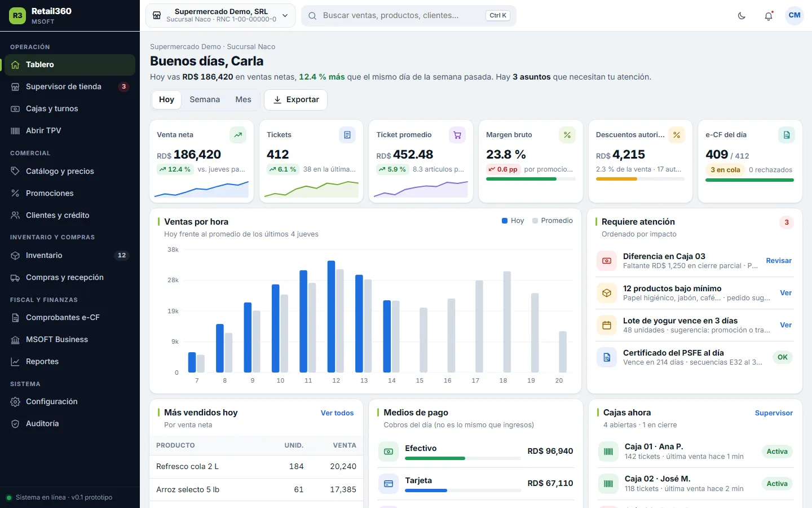The height and width of the screenshot is (508, 812).
Task: Click Ver for the yogurt lot alert
Action: tap(786, 325)
